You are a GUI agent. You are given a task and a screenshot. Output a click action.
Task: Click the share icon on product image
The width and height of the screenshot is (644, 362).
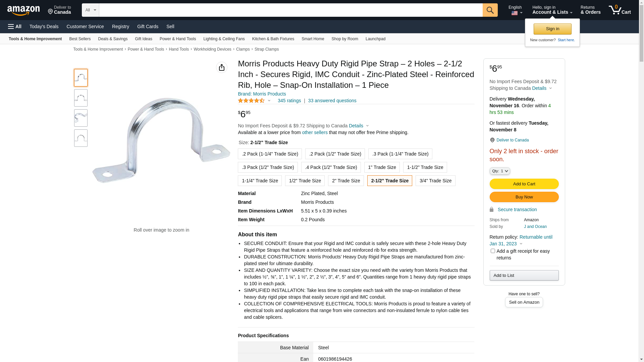pyautogui.click(x=222, y=67)
